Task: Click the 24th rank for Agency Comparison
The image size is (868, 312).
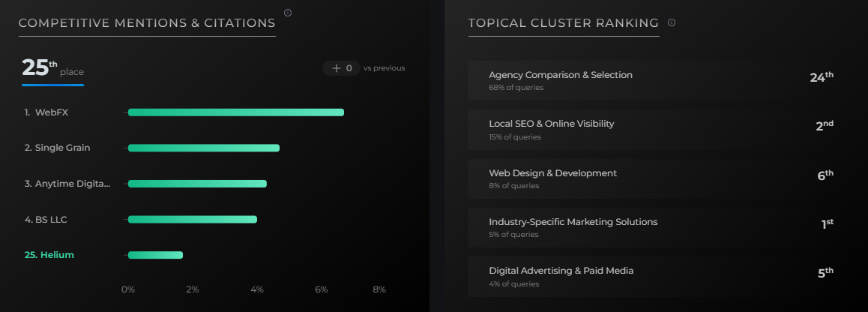Action: coord(822,78)
